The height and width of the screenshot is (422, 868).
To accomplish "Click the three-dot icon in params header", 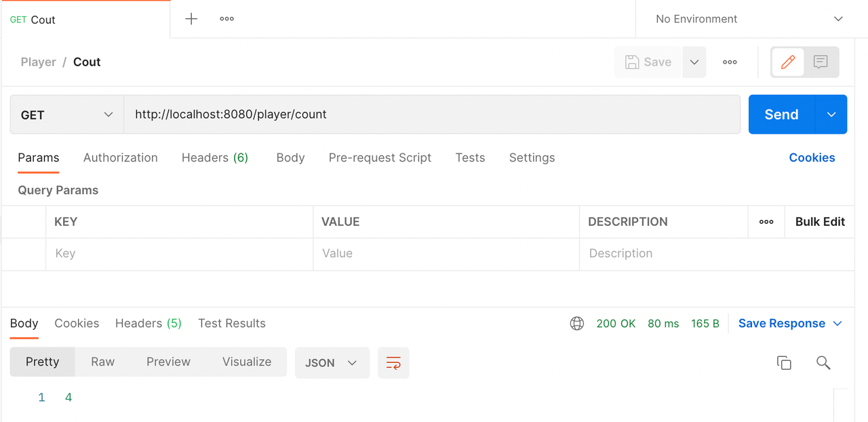I will (766, 221).
